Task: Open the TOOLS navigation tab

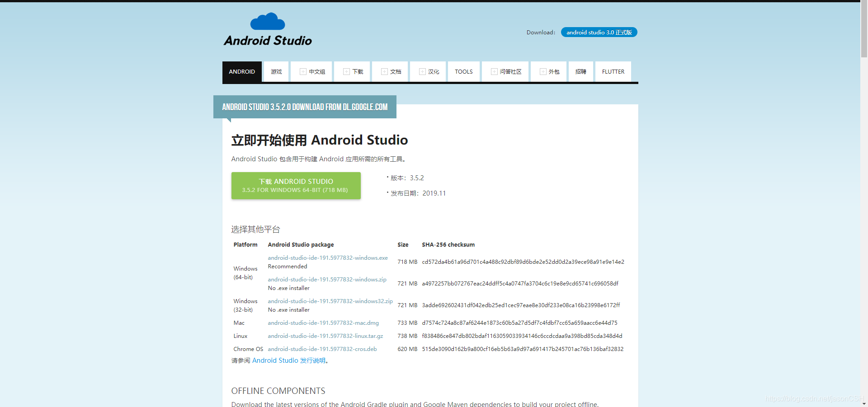Action: click(464, 72)
